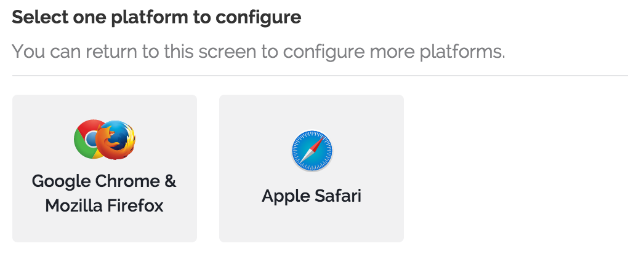Click the word "platforms" in the subtitle

[x=462, y=52]
